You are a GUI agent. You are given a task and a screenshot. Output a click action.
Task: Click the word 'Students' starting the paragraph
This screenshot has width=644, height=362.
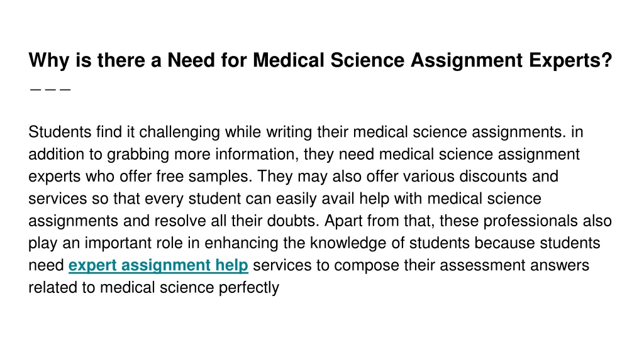point(60,132)
